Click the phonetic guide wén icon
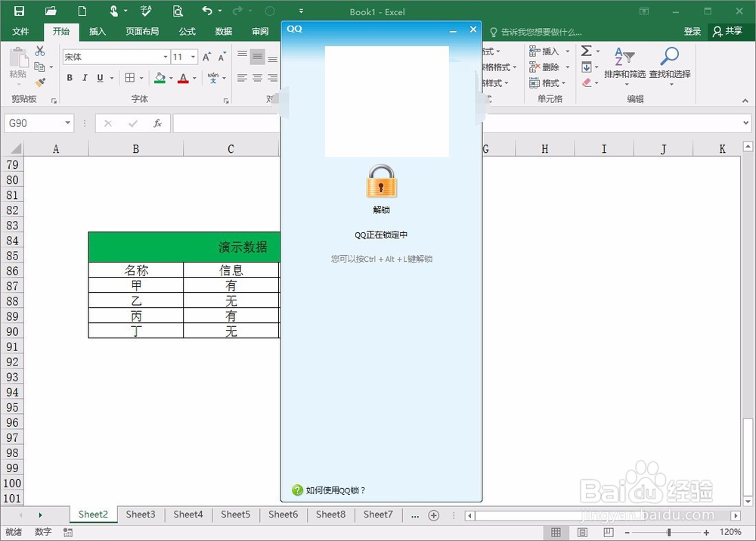The image size is (756, 541). point(213,78)
